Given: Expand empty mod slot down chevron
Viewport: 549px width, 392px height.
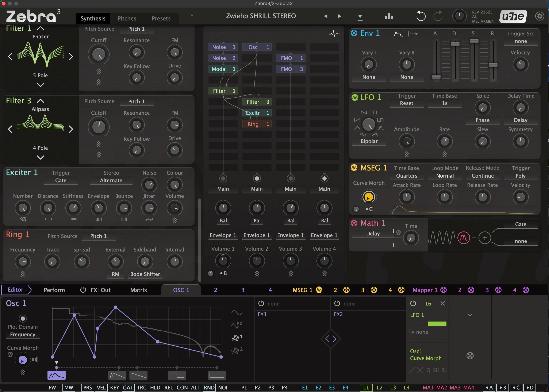Looking at the screenshot, I should click(470, 315).
